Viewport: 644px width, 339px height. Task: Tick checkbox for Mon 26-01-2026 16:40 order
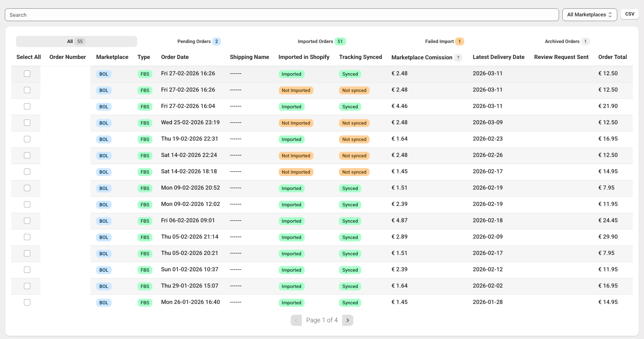point(27,302)
